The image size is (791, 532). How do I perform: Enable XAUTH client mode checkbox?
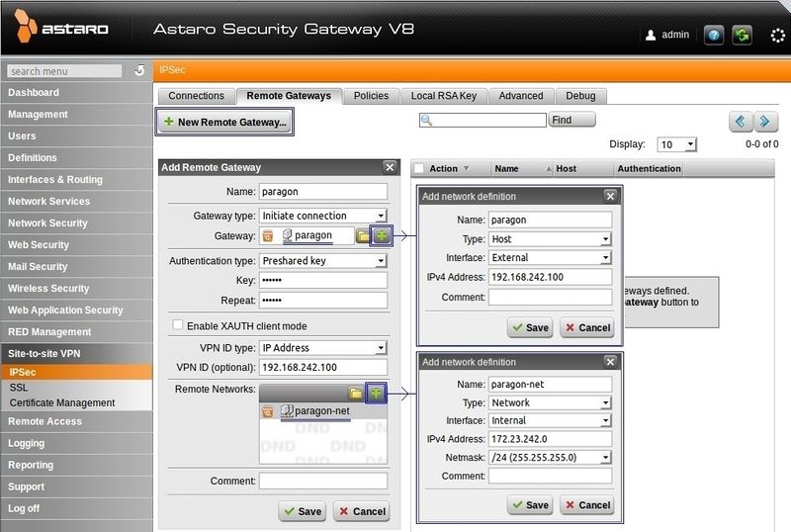(178, 325)
